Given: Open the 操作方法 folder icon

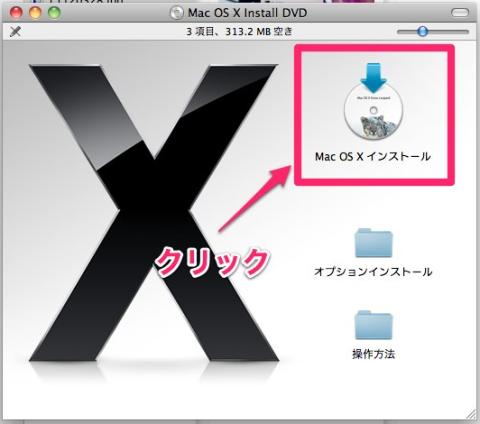Looking at the screenshot, I should point(373,325).
